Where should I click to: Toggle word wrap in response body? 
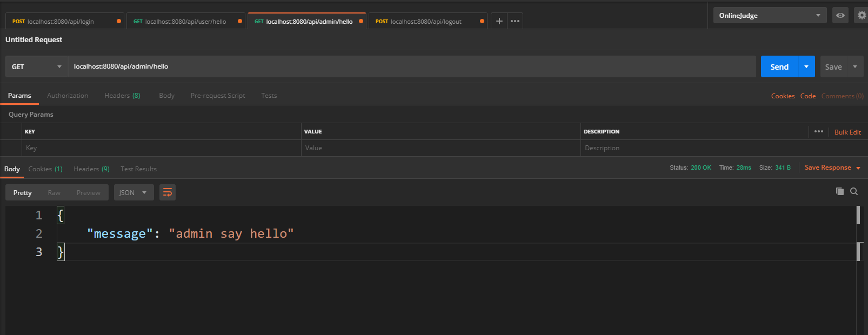pos(168,192)
